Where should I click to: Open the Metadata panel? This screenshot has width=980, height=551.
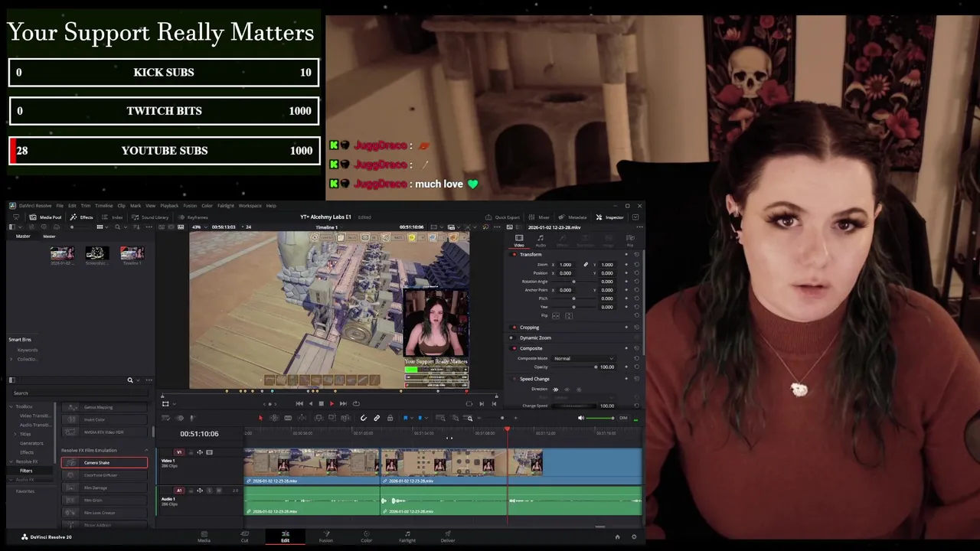573,217
